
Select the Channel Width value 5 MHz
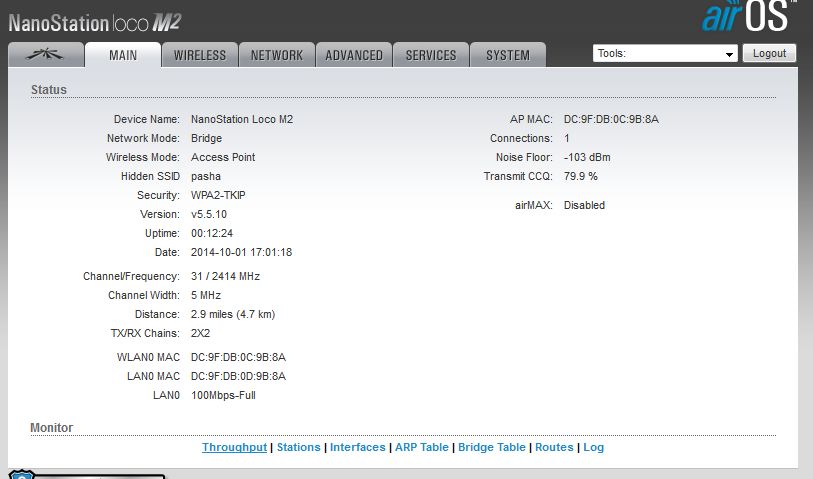point(206,295)
